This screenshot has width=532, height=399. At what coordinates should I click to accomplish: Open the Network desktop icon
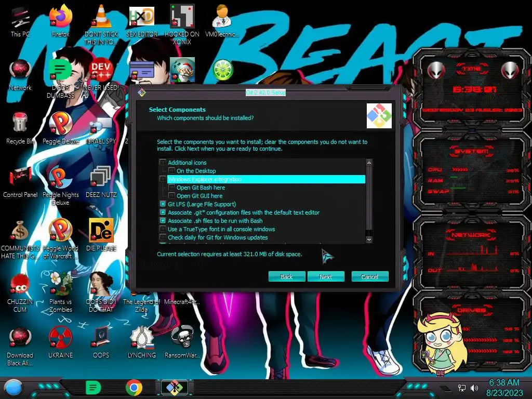coord(20,75)
